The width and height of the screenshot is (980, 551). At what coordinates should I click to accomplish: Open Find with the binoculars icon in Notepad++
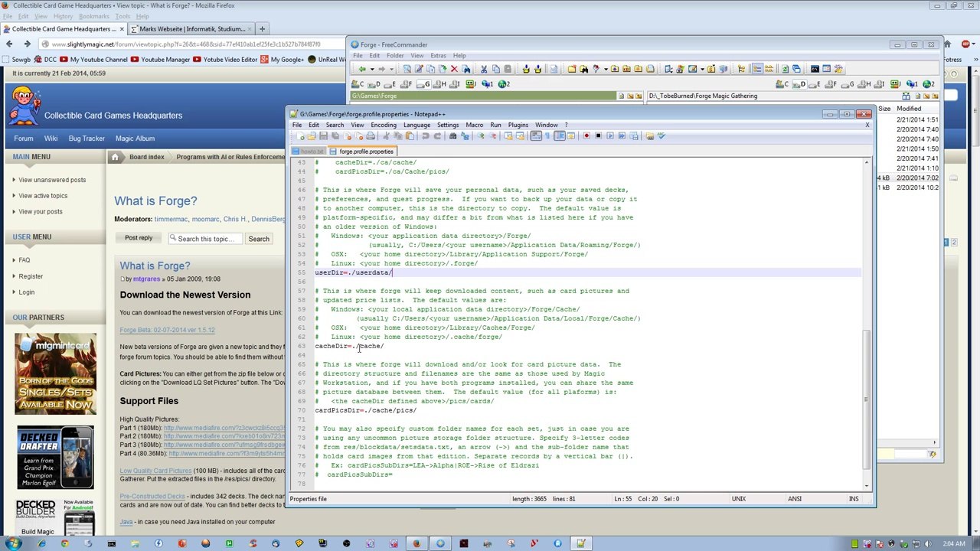coord(453,136)
